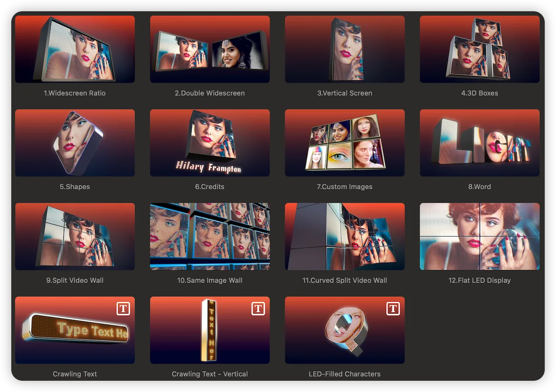Click the "8.Word" caption label

pos(480,187)
